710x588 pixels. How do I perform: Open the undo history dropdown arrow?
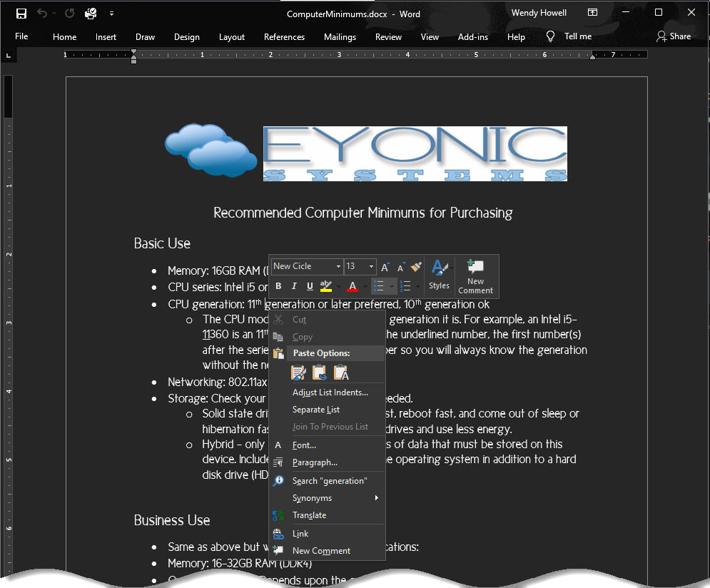(54, 14)
